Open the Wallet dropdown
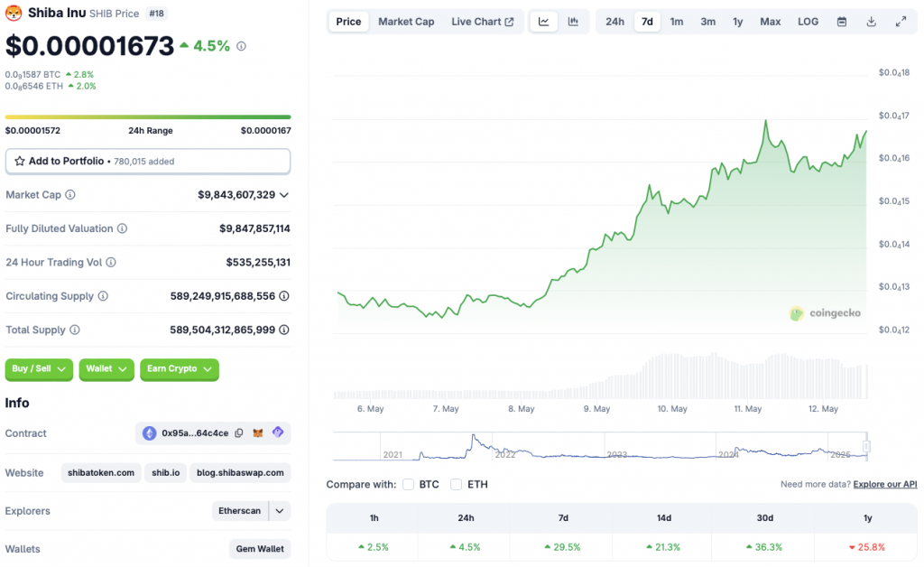Image resolution: width=924 pixels, height=567 pixels. (x=106, y=369)
